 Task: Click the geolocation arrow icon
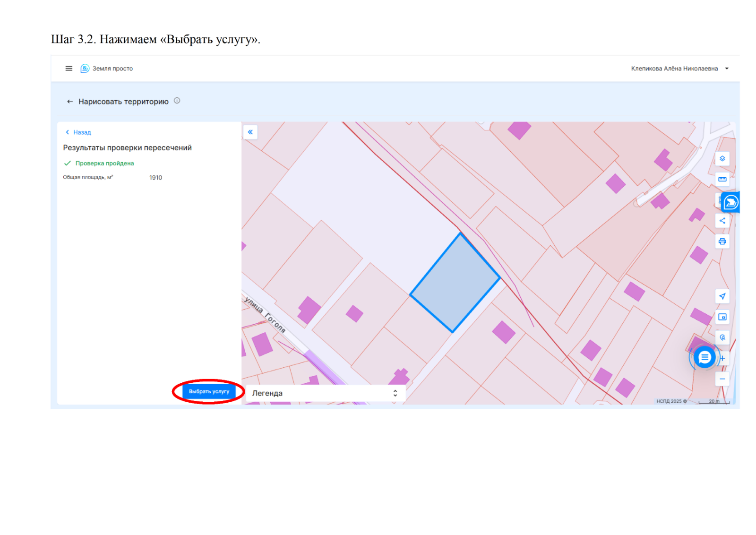click(722, 296)
